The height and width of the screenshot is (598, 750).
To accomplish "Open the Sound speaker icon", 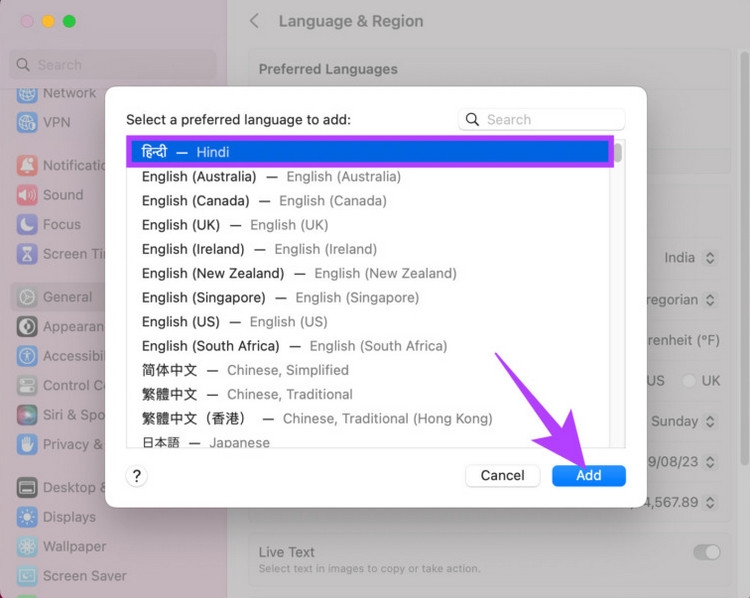I will click(x=27, y=195).
